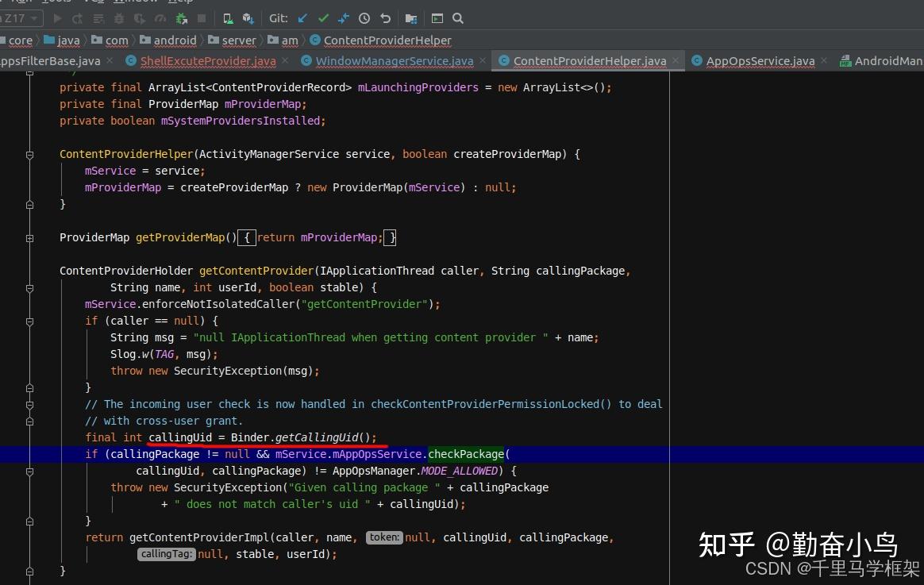Click the Git commit checkmark icon
The height and width of the screenshot is (585, 924).
click(x=323, y=18)
